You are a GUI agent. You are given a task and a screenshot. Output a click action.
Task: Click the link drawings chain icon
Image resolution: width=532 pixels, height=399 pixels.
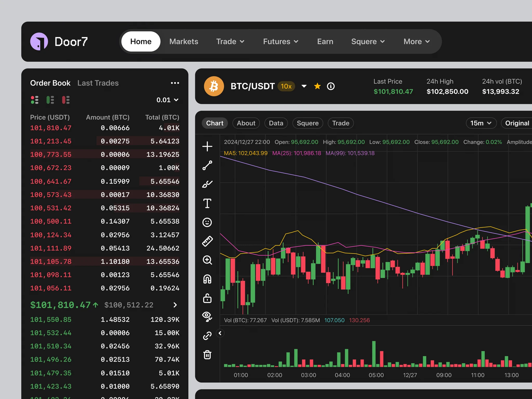207,336
